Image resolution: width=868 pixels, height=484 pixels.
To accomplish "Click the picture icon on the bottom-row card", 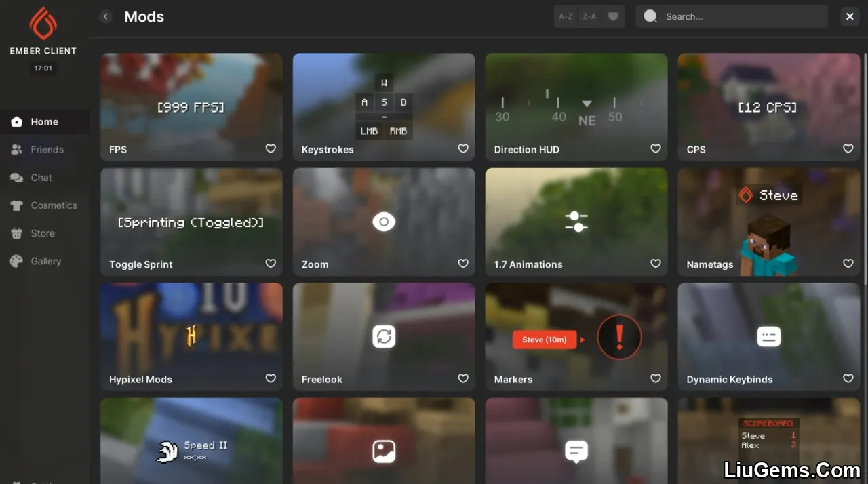I will [384, 451].
